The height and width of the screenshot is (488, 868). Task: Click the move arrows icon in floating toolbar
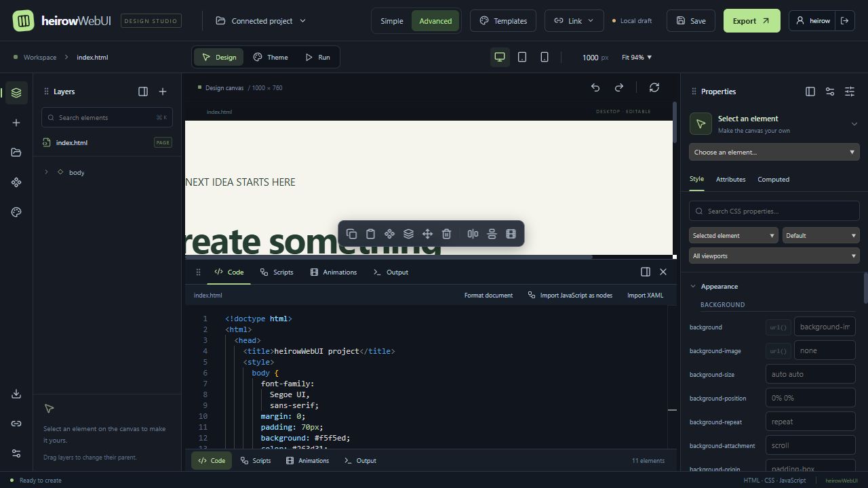(x=427, y=234)
